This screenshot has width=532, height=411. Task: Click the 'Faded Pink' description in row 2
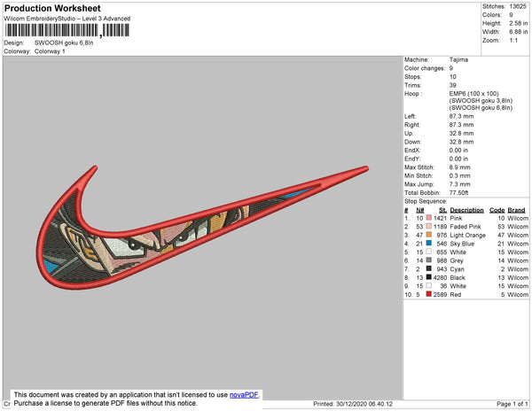[x=465, y=227]
